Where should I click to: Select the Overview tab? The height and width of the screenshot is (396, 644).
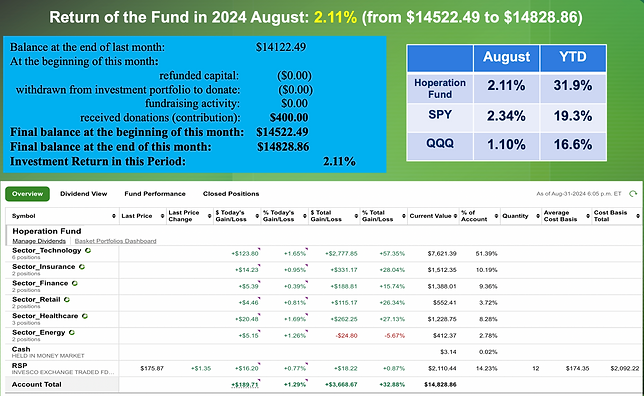(28, 194)
